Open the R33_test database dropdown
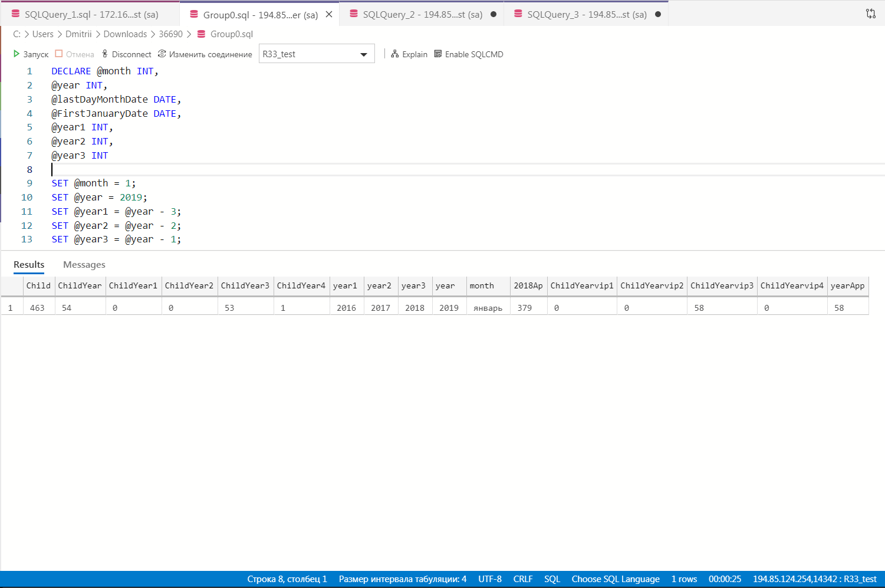The height and width of the screenshot is (588, 885). pos(364,53)
